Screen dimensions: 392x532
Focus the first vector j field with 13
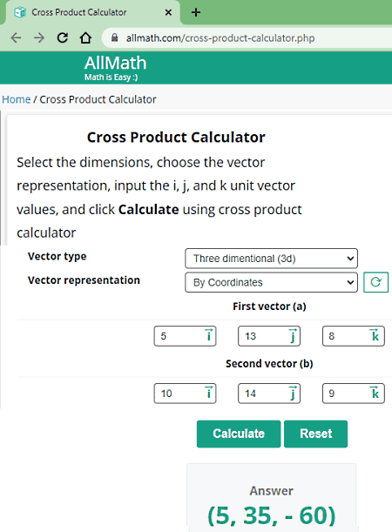269,336
